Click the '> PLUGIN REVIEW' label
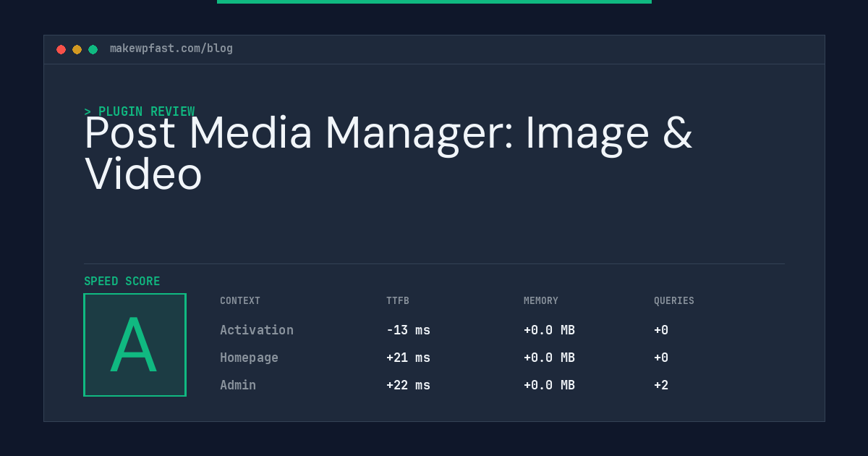The height and width of the screenshot is (456, 868). 140,111
